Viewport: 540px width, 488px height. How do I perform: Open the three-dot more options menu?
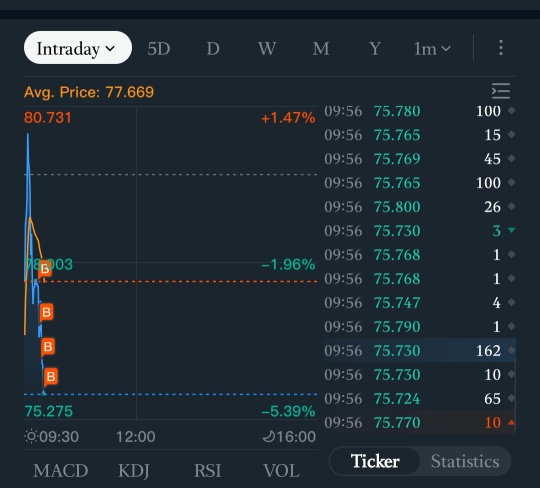(501, 48)
